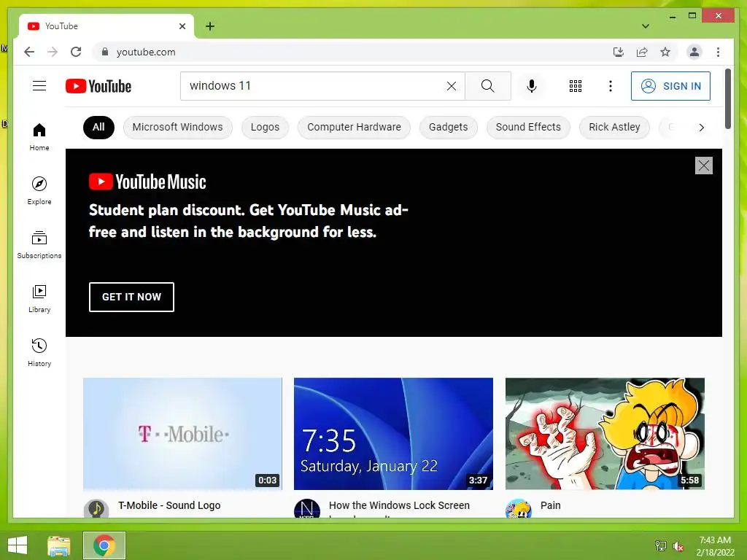Image resolution: width=747 pixels, height=560 pixels.
Task: Click Chrome's install app icon
Action: click(618, 52)
